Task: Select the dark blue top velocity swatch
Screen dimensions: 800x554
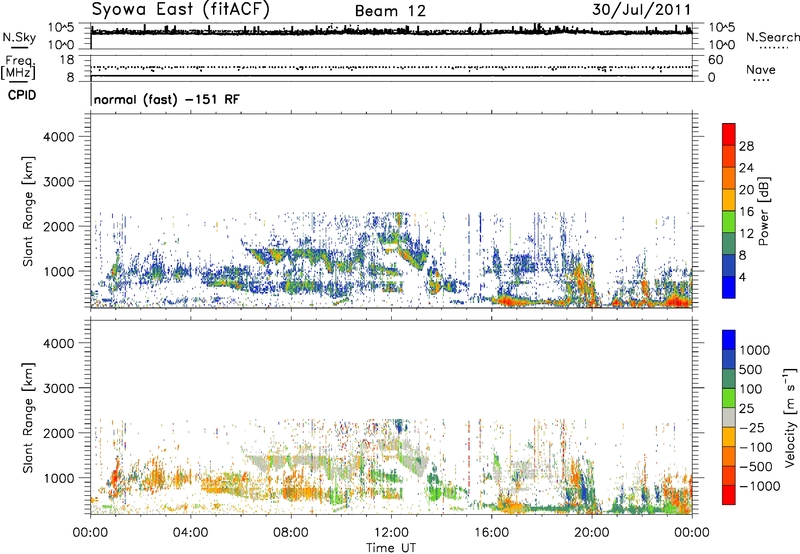Action: click(x=729, y=340)
